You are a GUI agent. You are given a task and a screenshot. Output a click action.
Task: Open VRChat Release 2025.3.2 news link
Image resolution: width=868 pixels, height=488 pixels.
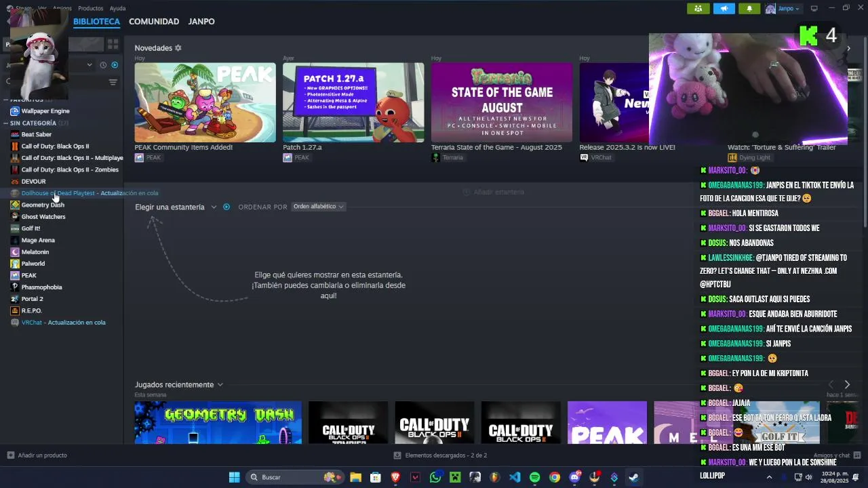[x=627, y=147]
